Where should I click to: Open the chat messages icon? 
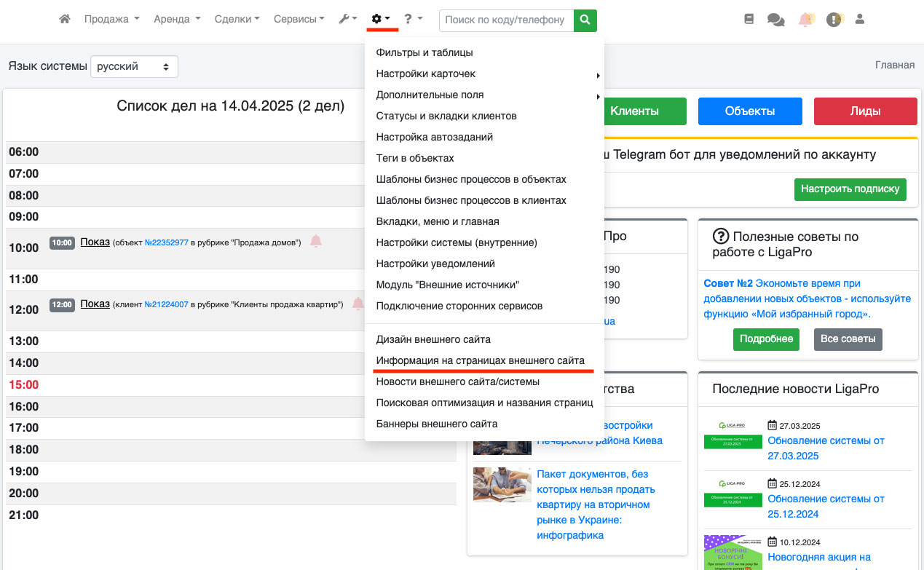tap(776, 20)
